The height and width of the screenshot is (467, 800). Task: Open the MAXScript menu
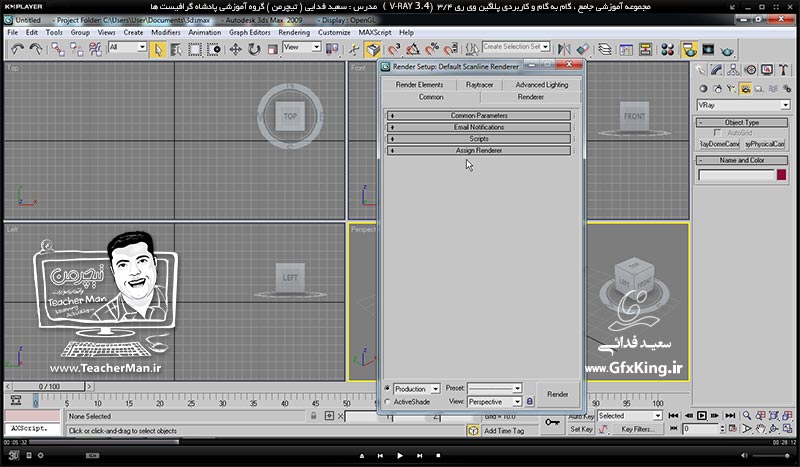(375, 32)
